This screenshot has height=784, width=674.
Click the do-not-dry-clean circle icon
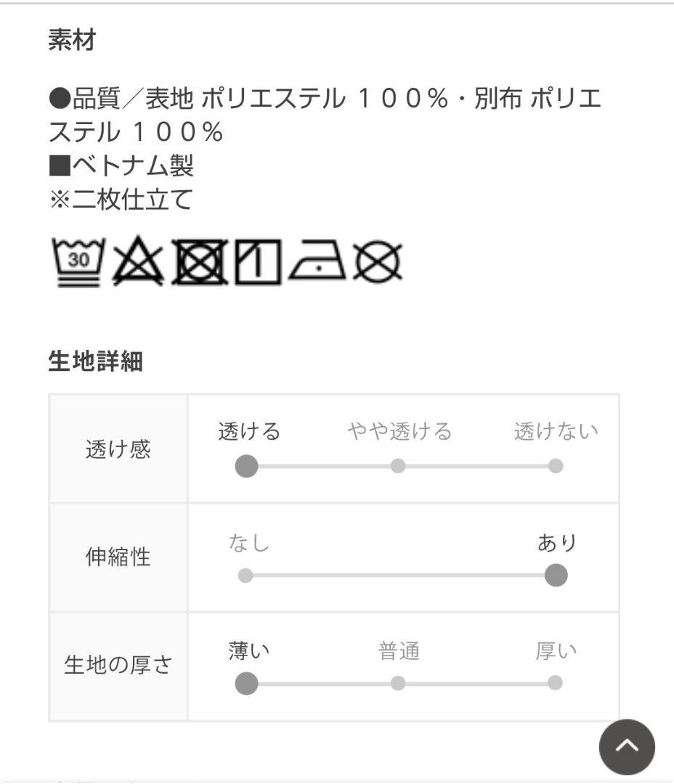coord(378,263)
